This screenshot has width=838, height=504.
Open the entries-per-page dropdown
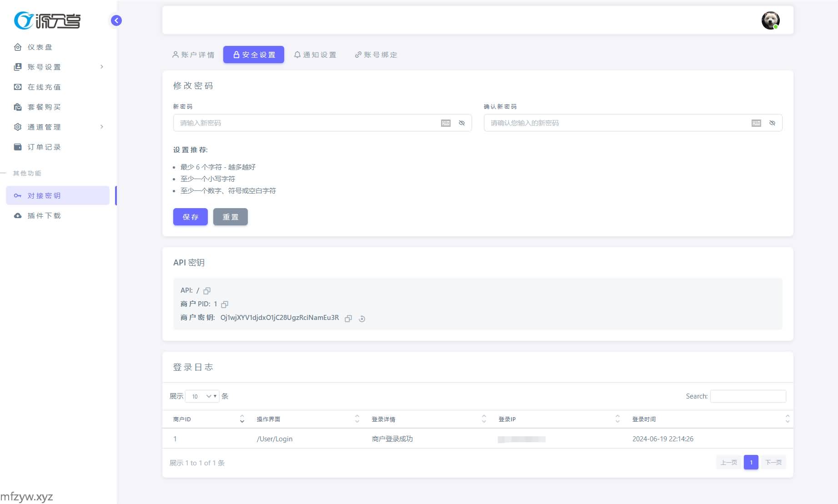tap(202, 396)
